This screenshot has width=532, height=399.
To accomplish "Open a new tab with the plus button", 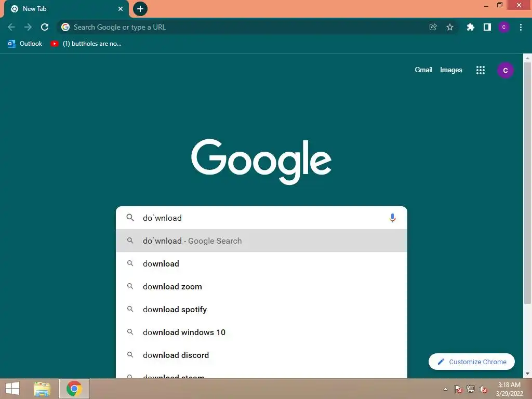I will (140, 9).
